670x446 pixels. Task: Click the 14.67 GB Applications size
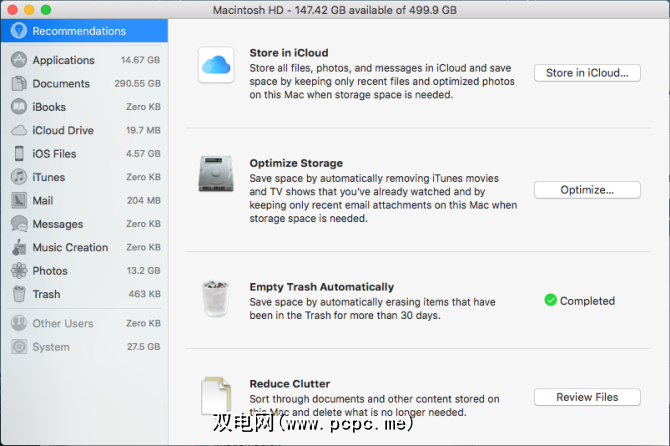140,60
